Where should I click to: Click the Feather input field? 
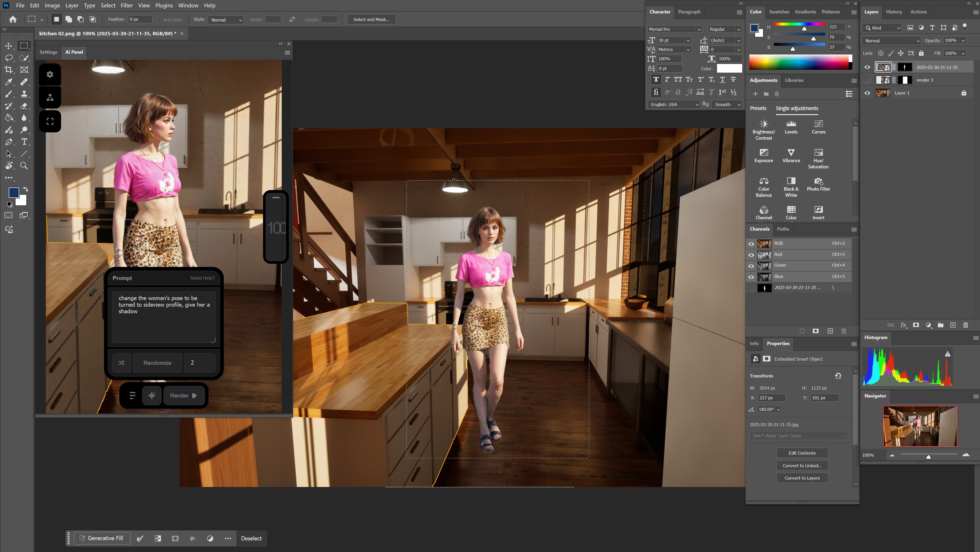(140, 19)
